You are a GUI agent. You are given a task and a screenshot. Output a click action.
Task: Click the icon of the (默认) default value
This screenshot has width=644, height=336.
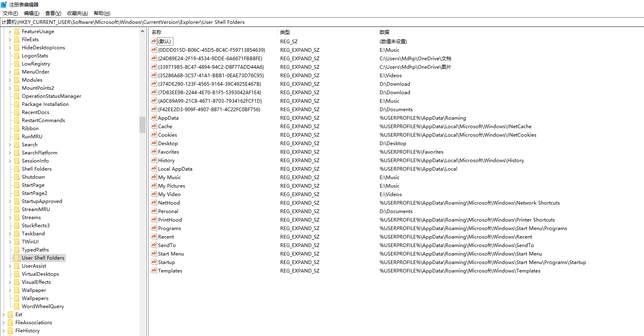pyautogui.click(x=154, y=41)
